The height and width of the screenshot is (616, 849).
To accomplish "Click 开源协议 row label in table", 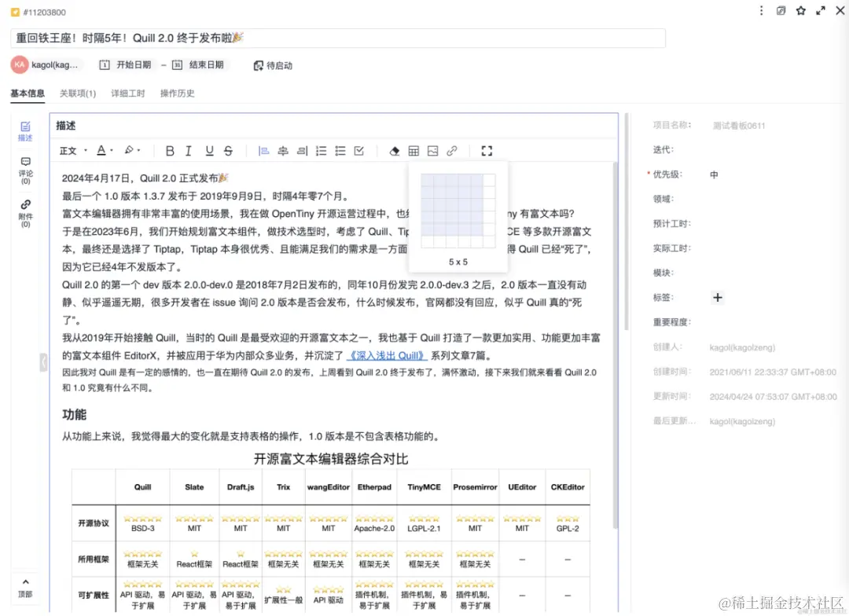I will 93,523.
